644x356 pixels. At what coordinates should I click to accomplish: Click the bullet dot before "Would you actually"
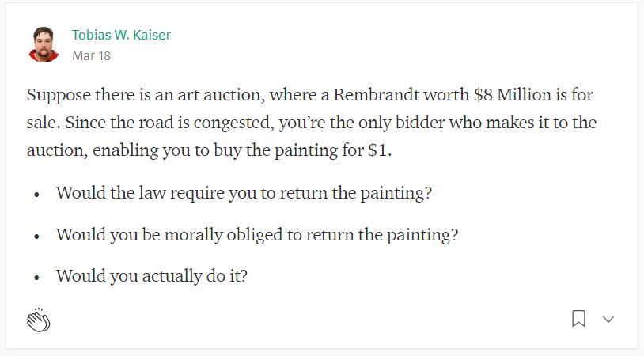[36, 278]
